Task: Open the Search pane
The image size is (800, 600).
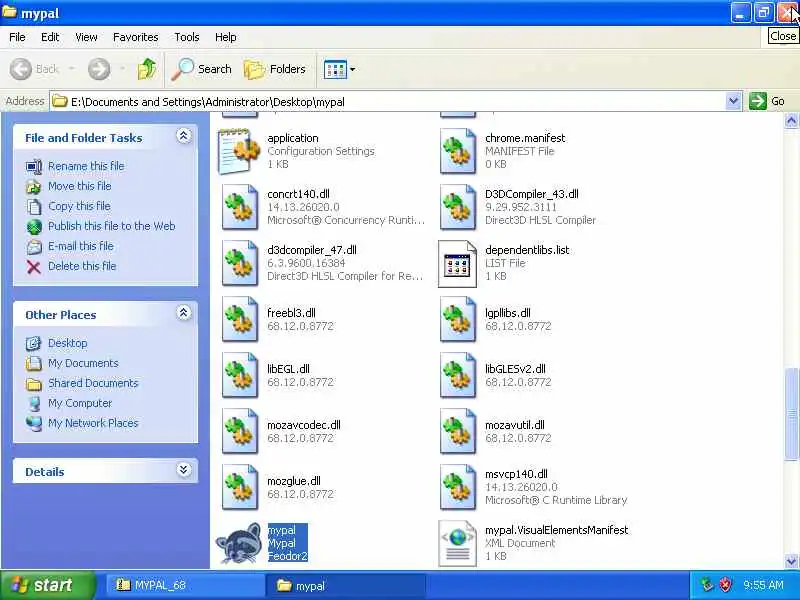Action: point(202,69)
